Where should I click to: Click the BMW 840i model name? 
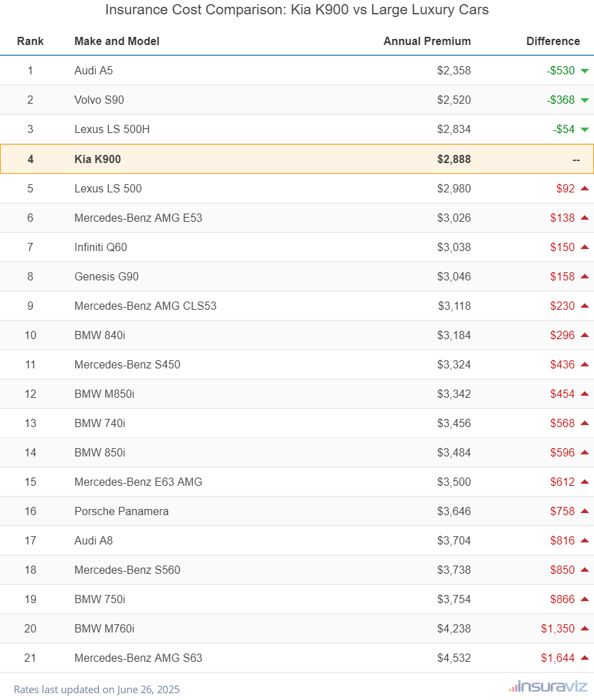(100, 335)
